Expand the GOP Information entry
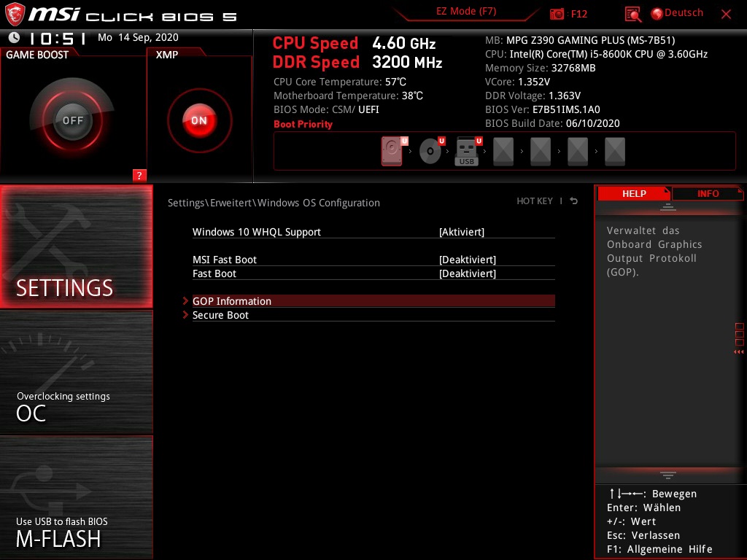 [x=232, y=301]
